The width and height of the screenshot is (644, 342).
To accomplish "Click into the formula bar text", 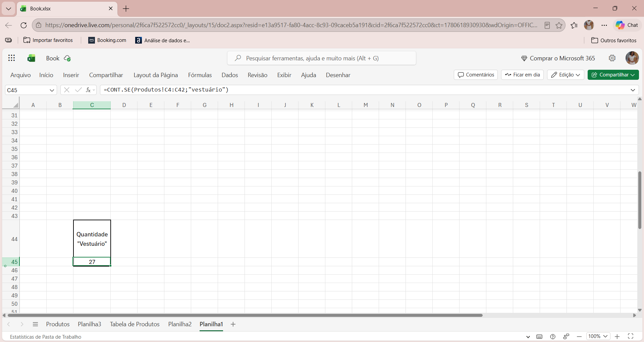I will (166, 90).
